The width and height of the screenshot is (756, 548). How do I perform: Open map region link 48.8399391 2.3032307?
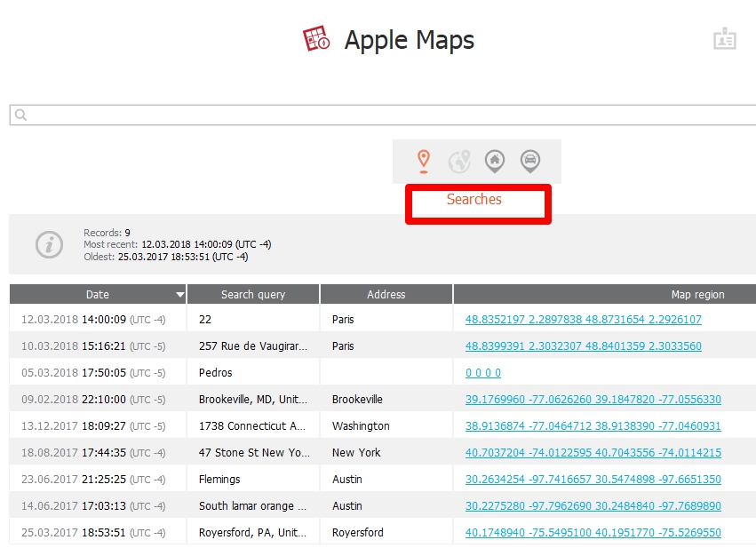coord(584,345)
